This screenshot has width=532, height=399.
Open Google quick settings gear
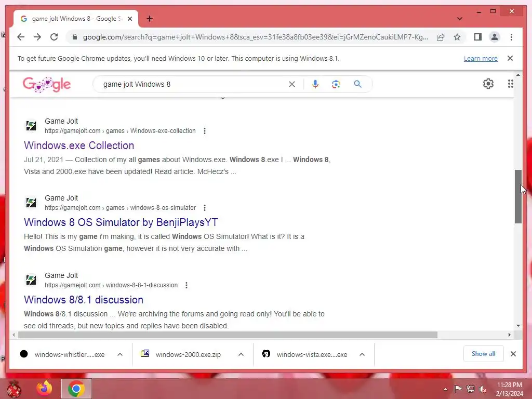pyautogui.click(x=488, y=84)
